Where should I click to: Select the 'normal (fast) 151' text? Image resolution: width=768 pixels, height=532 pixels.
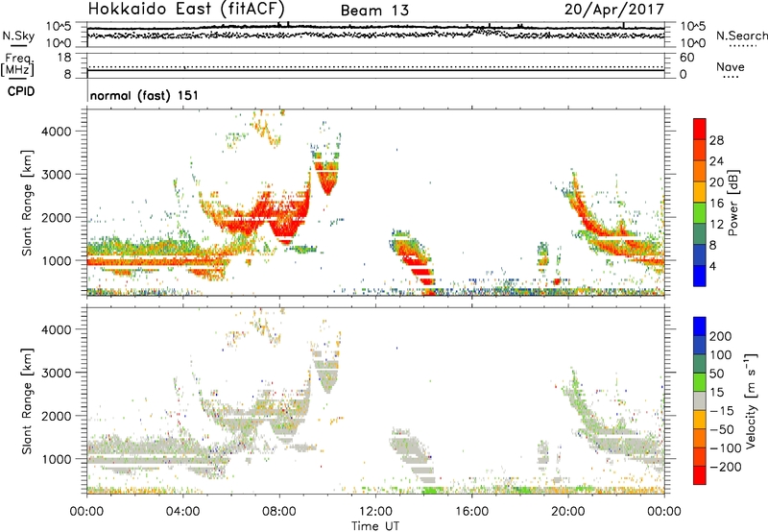(145, 95)
